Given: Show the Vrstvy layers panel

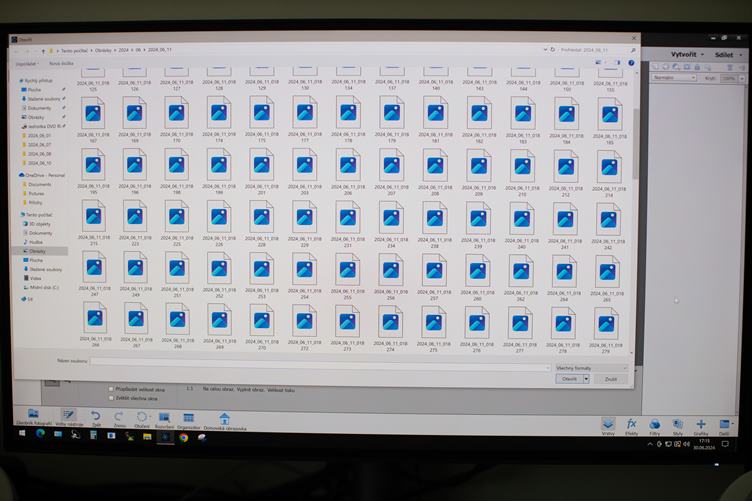Looking at the screenshot, I should (x=608, y=426).
